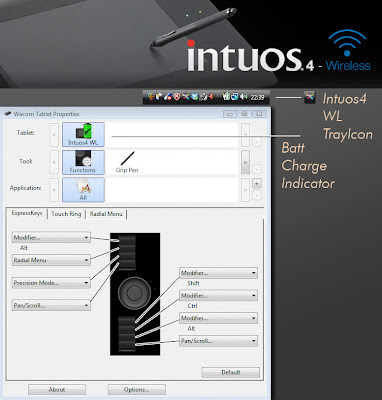Select the Grip Pen tool icon

tap(127, 162)
